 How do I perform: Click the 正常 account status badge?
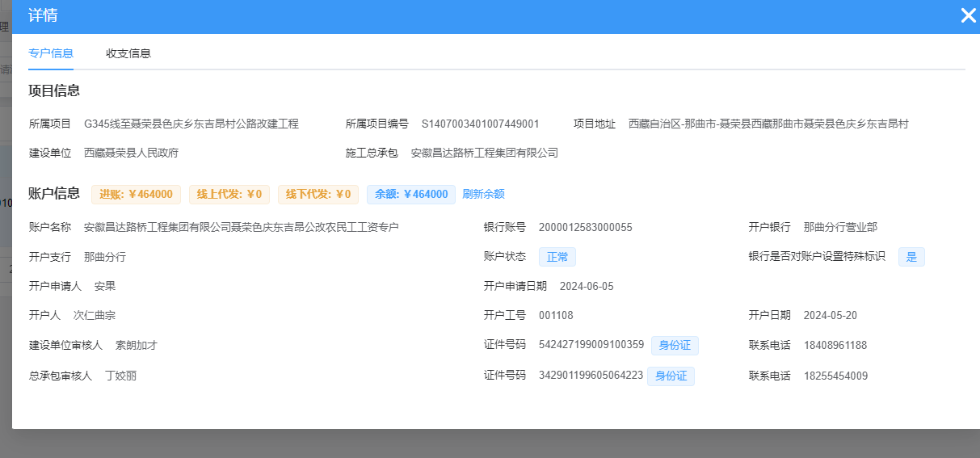pos(557,257)
